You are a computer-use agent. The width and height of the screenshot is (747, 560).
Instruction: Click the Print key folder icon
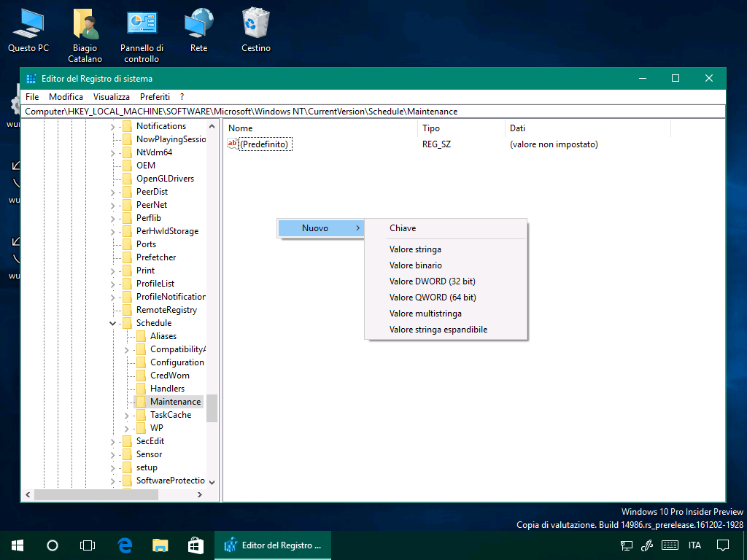click(127, 271)
